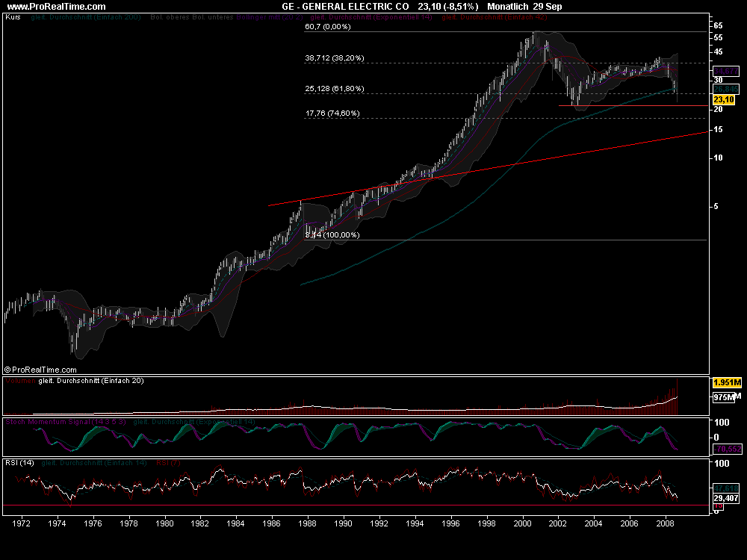Click the 1984 time axis label
Viewport: 747px width, 560px height.
[x=235, y=523]
